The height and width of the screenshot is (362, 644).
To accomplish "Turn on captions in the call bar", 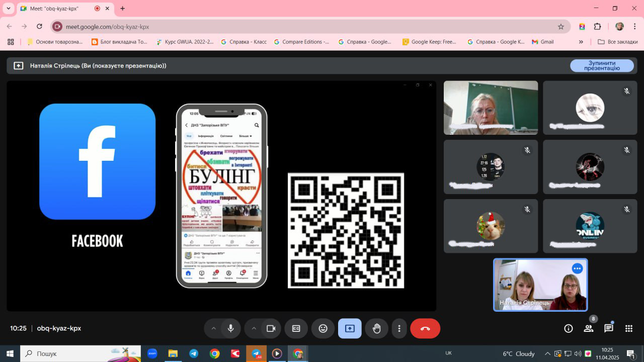I will pyautogui.click(x=296, y=328).
